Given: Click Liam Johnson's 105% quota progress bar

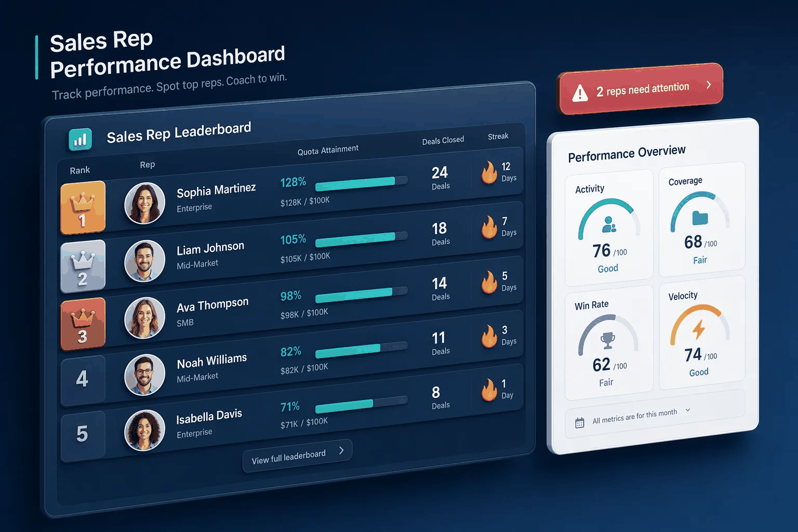Looking at the screenshot, I should [361, 238].
